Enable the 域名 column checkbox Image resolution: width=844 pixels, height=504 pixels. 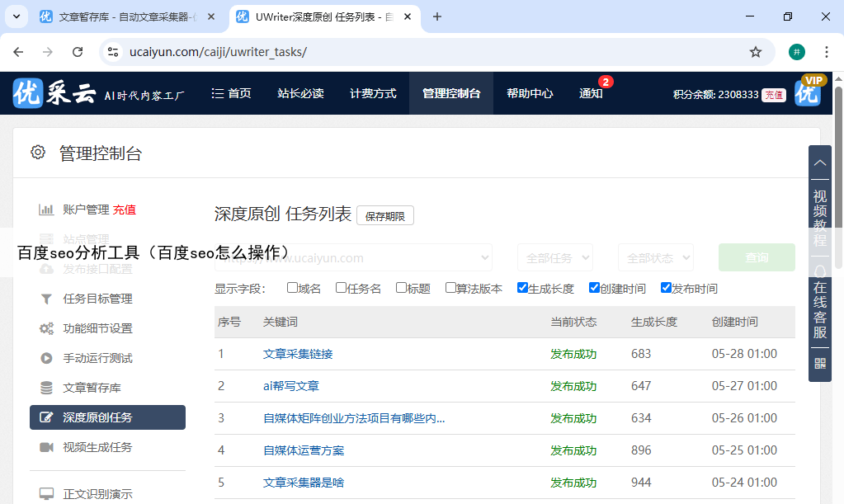coord(292,288)
